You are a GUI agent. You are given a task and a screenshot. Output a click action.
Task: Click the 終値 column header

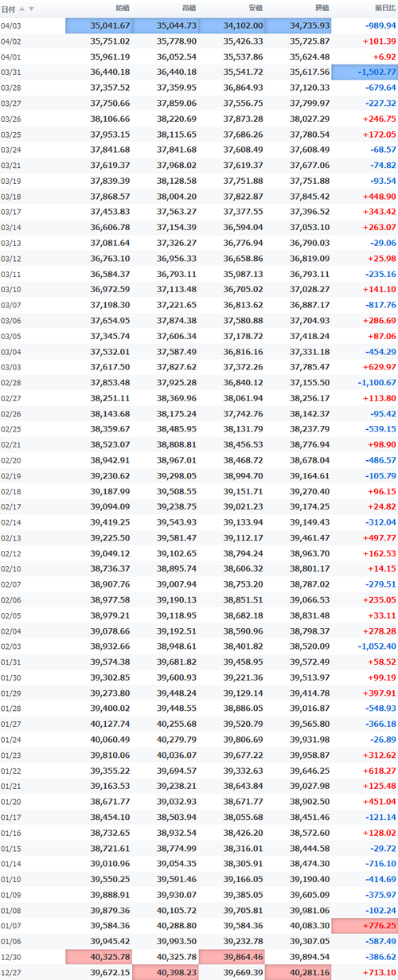[322, 9]
